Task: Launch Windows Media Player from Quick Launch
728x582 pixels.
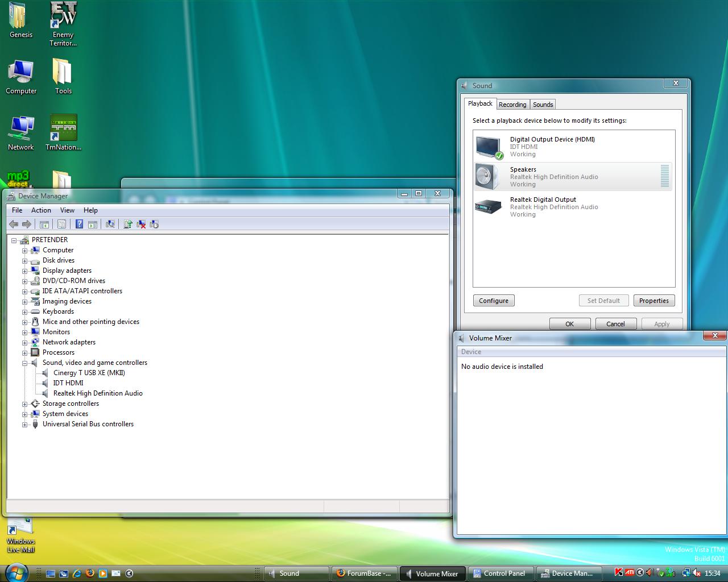Action: 103,573
